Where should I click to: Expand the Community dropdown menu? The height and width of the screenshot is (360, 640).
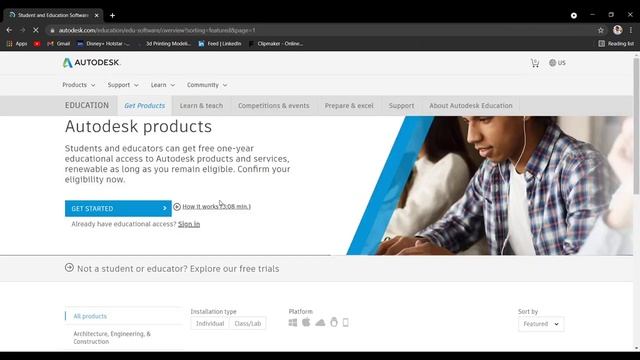207,85
